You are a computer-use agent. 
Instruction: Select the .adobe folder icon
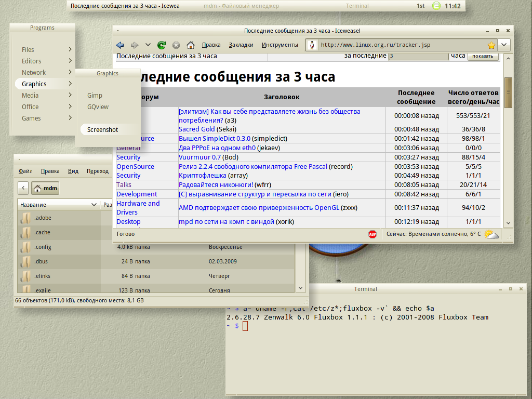click(25, 218)
